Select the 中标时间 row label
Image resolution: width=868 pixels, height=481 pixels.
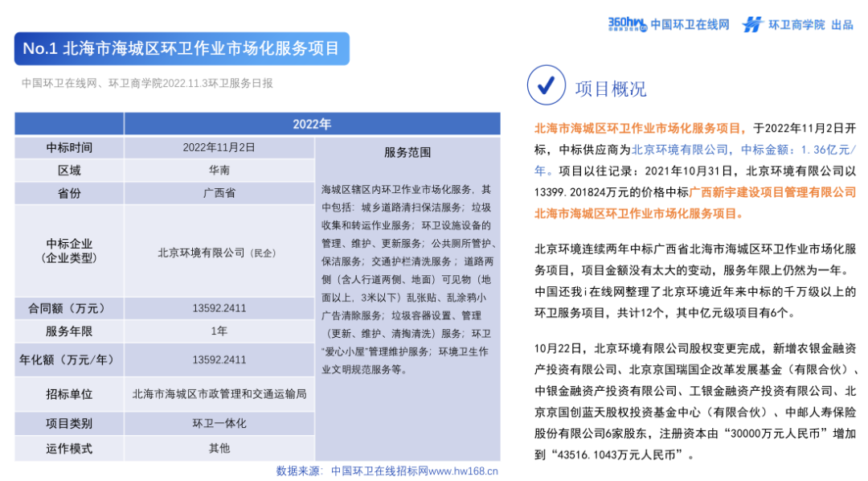pos(69,148)
